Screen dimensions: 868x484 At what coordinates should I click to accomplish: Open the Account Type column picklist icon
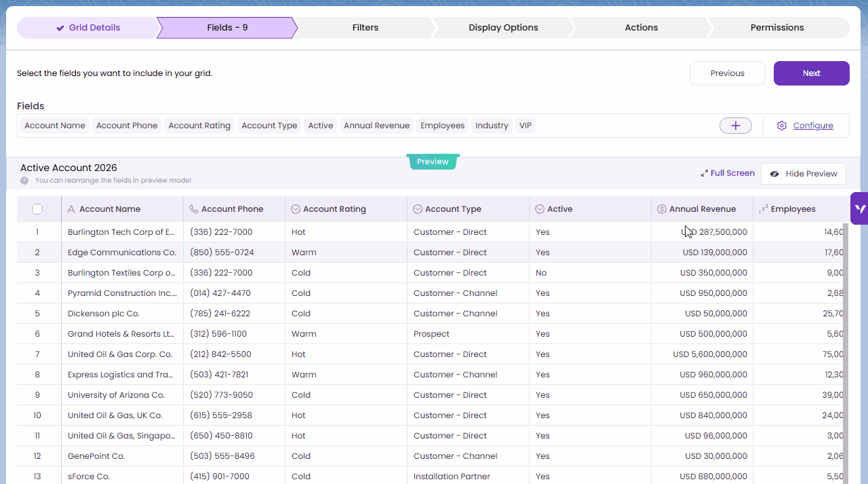pos(418,209)
